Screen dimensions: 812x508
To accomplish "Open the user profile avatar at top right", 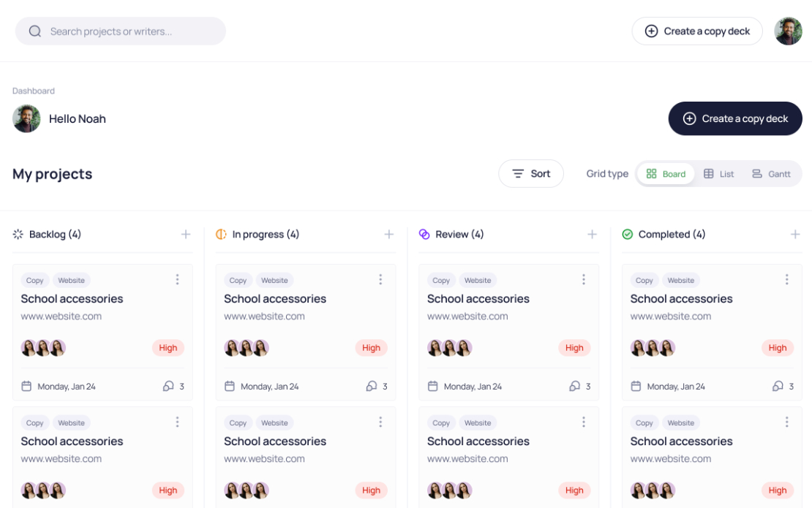I will click(x=788, y=31).
